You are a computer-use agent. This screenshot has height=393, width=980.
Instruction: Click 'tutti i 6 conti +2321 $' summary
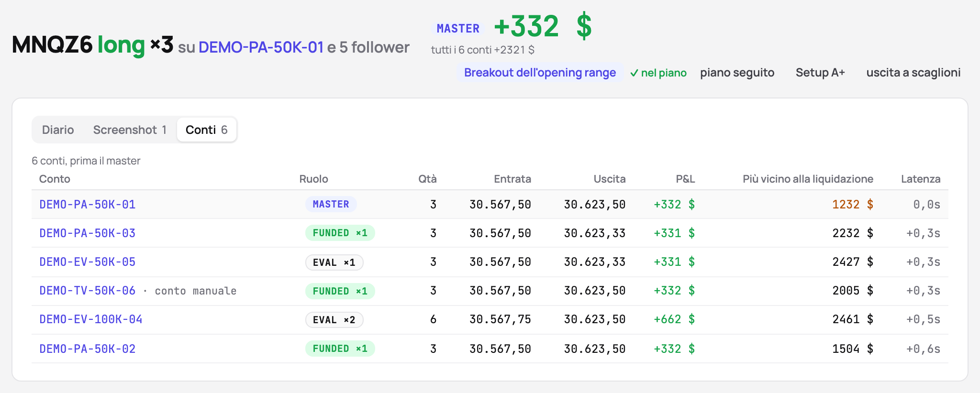point(482,50)
